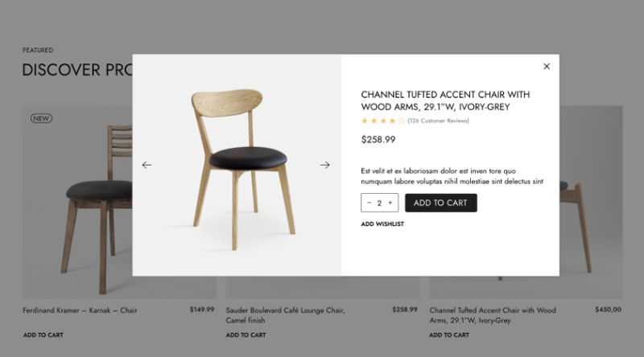The height and width of the screenshot is (357, 644).
Task: Open the 126 Customer Reviews link
Action: [438, 121]
